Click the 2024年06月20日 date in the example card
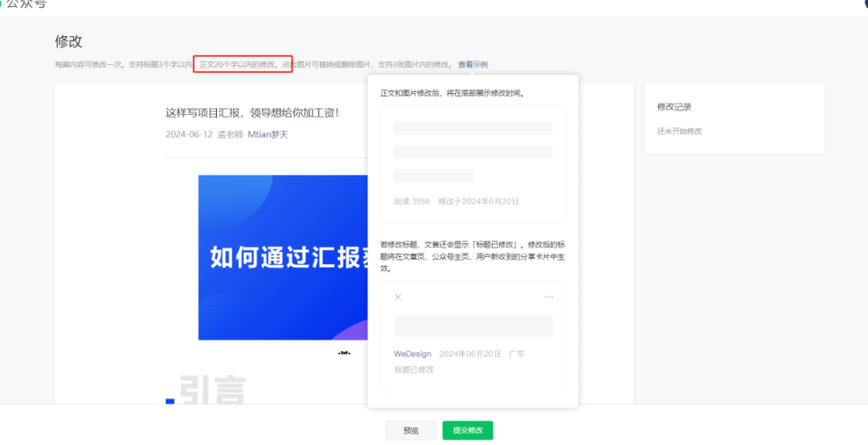Viewport: 868px width, 445px height. pos(469,354)
